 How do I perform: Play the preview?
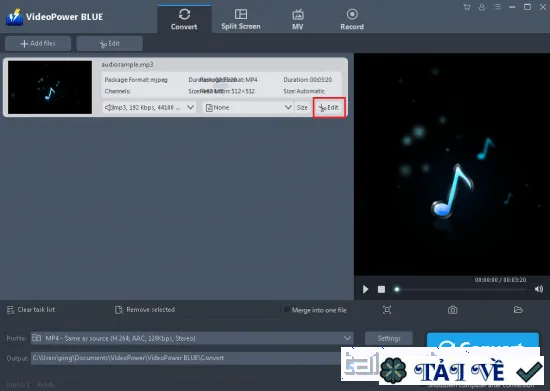pos(365,289)
